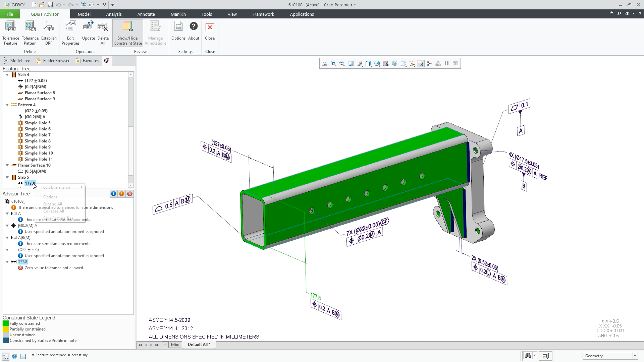644x362 pixels.
Task: Toggle the red error message filter
Action: pos(130,194)
